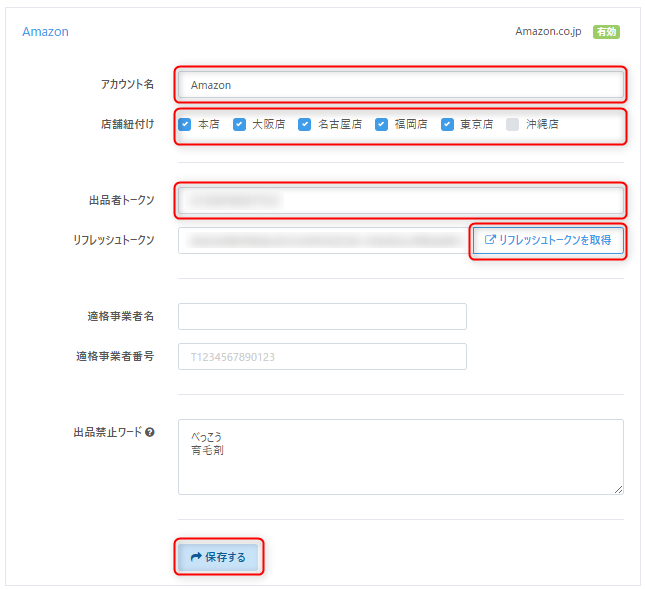This screenshot has width=645, height=589.
Task: Uncheck the 大阪店 store checkbox
Action: [239, 124]
